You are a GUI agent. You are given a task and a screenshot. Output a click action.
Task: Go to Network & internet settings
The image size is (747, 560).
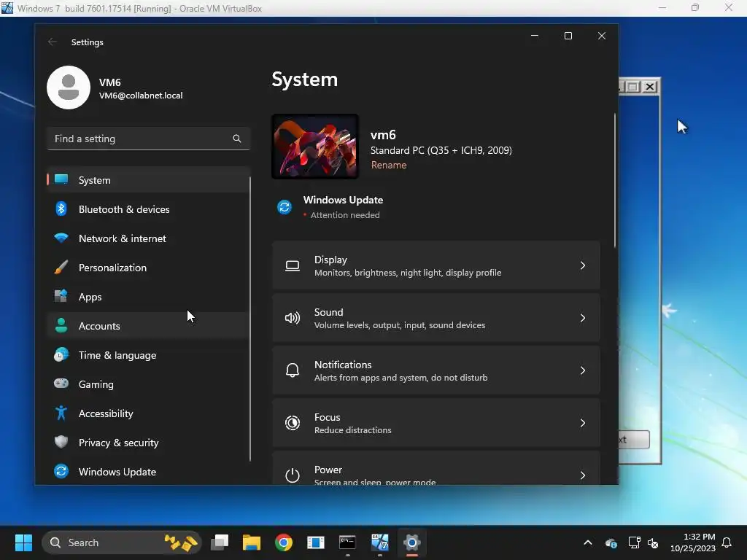[148, 238]
